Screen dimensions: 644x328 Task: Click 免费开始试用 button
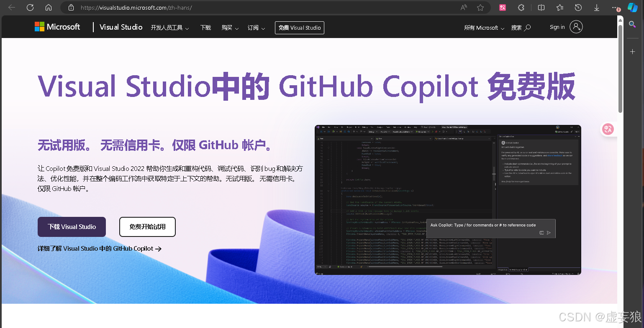pyautogui.click(x=147, y=227)
